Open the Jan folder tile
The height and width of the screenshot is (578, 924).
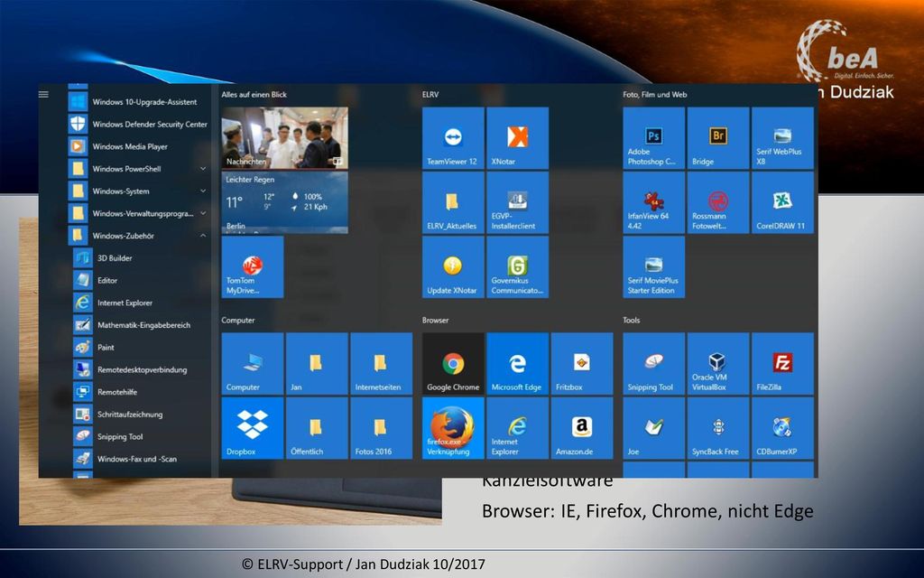tap(317, 363)
